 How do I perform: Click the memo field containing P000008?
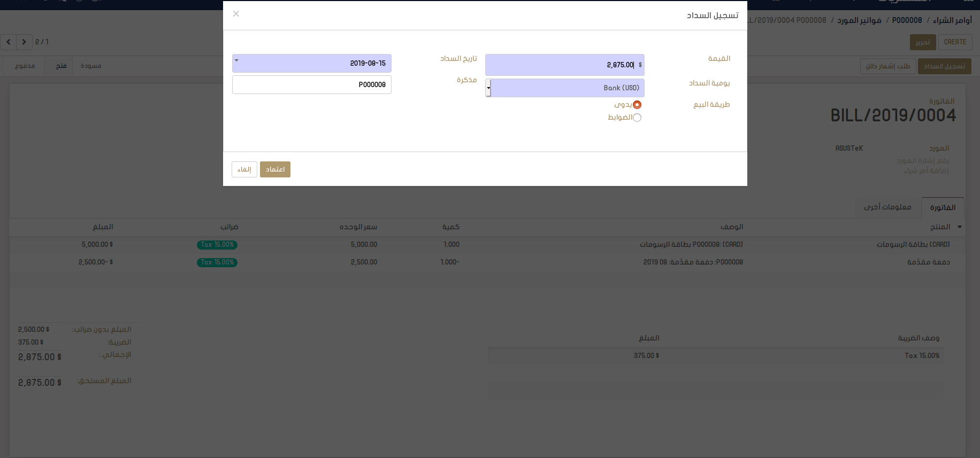point(312,85)
